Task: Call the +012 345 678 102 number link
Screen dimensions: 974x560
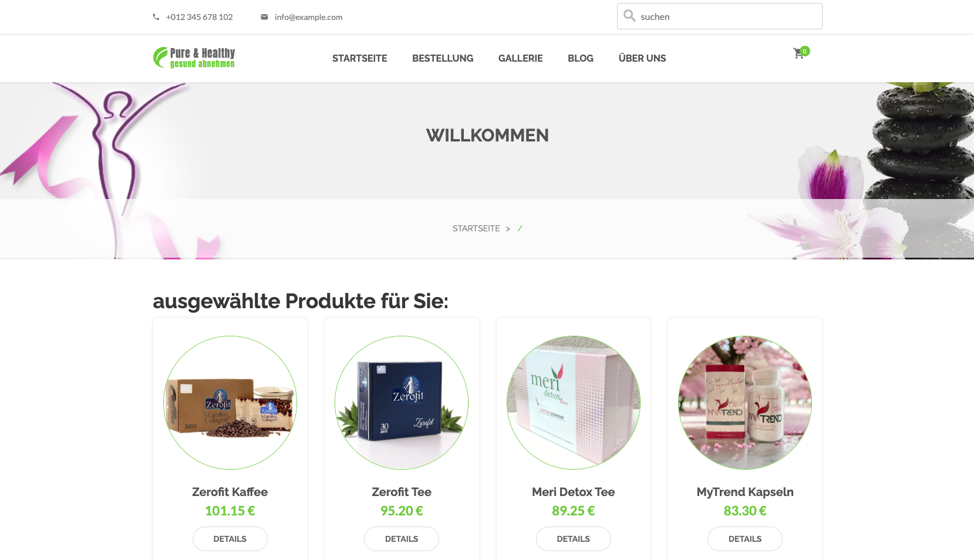Action: point(200,17)
